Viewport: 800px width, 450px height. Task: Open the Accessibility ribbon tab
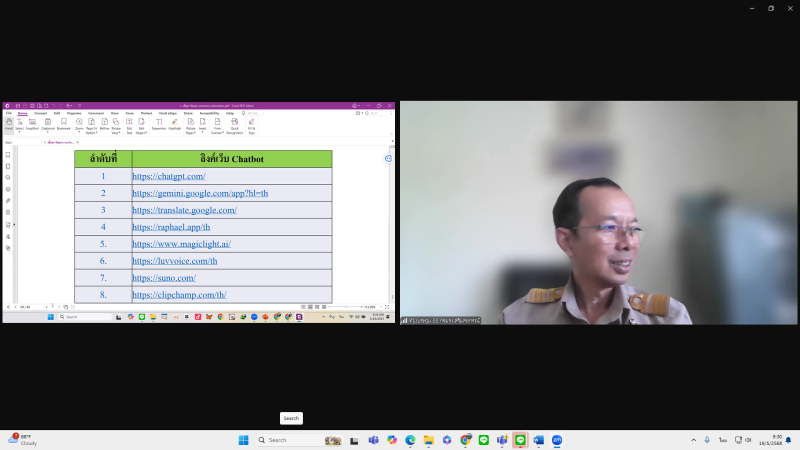coord(209,113)
